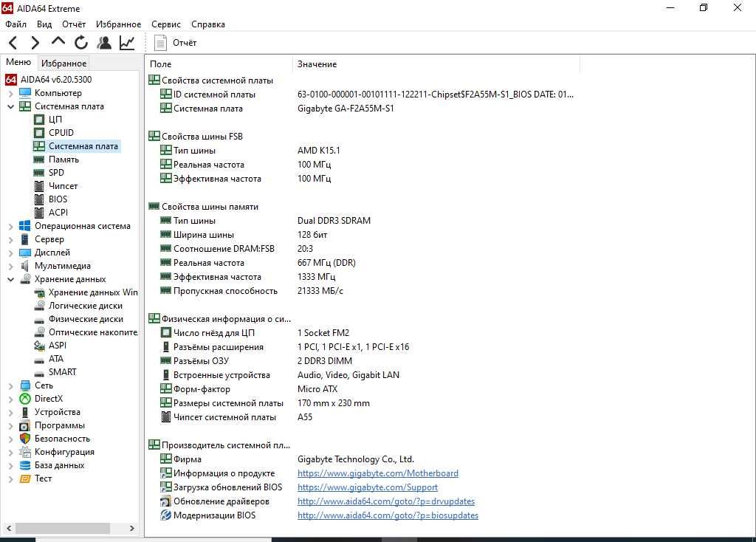Open the gigabyte.com/Motherboard product link
The image size is (756, 542).
coord(377,473)
